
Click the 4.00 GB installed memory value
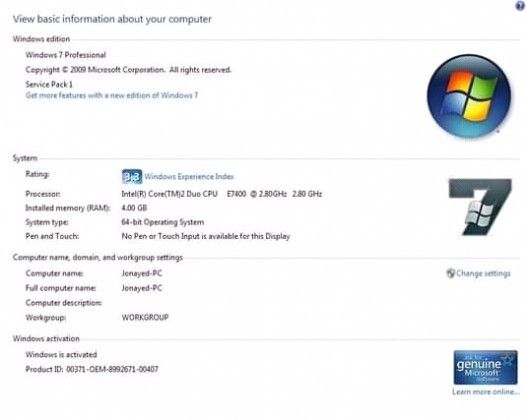134,208
